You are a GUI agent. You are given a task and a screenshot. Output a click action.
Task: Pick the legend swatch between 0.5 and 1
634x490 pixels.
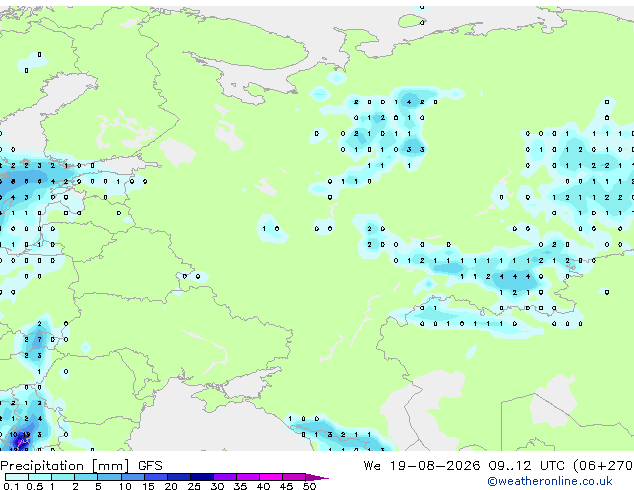point(40,477)
